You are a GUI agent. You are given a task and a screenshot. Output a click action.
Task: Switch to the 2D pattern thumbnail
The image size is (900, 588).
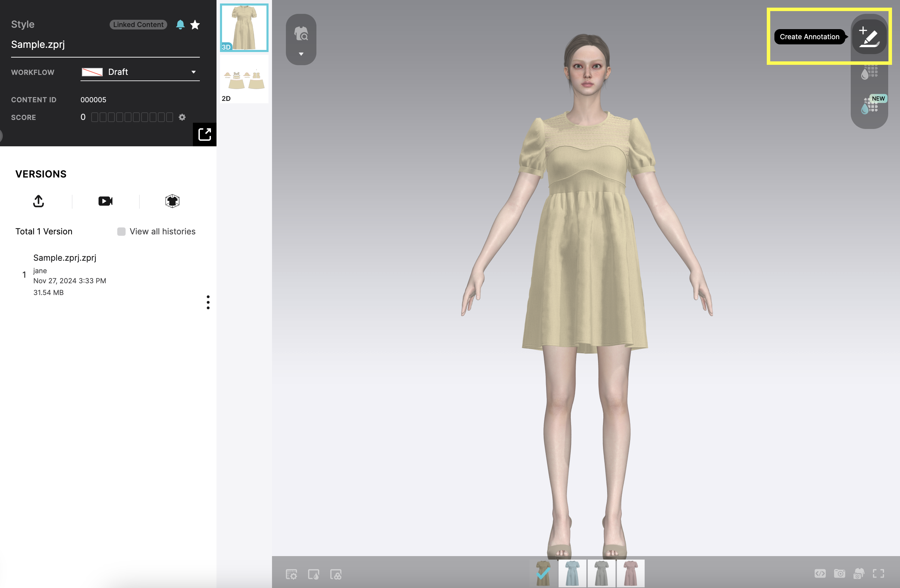click(244, 79)
